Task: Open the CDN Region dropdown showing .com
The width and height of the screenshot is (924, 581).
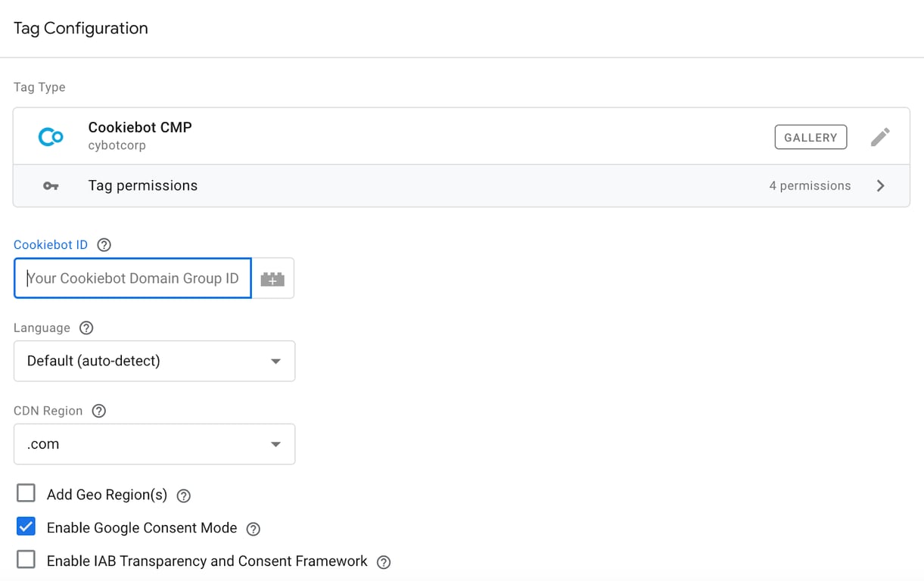Action: 154,444
